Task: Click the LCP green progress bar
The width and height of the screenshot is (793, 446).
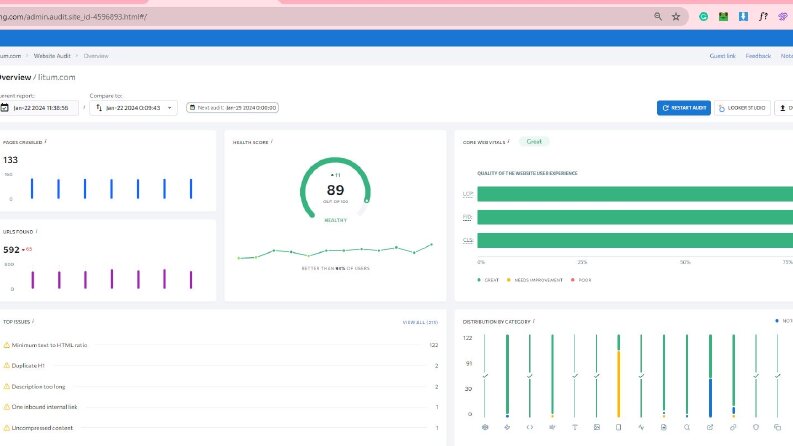Action: (x=635, y=194)
